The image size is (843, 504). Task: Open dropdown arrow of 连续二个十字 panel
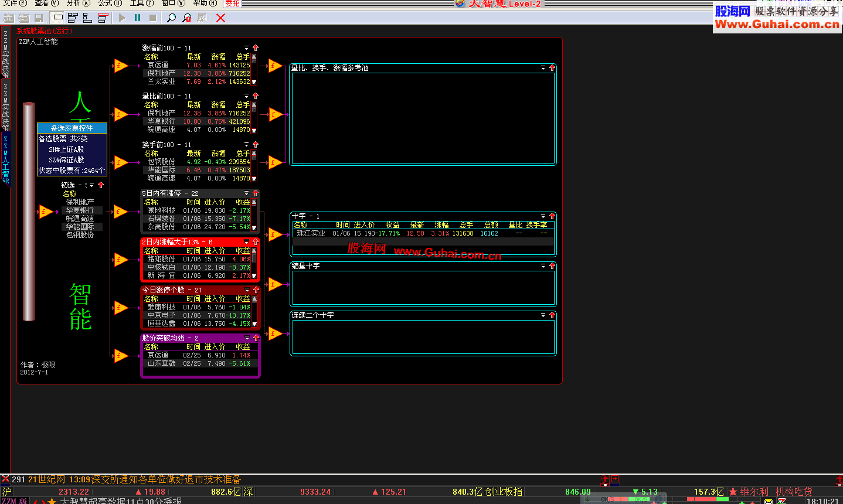click(543, 315)
